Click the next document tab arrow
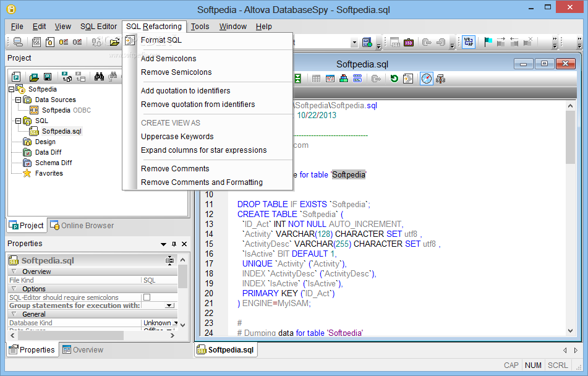The image size is (588, 376). coord(576,350)
